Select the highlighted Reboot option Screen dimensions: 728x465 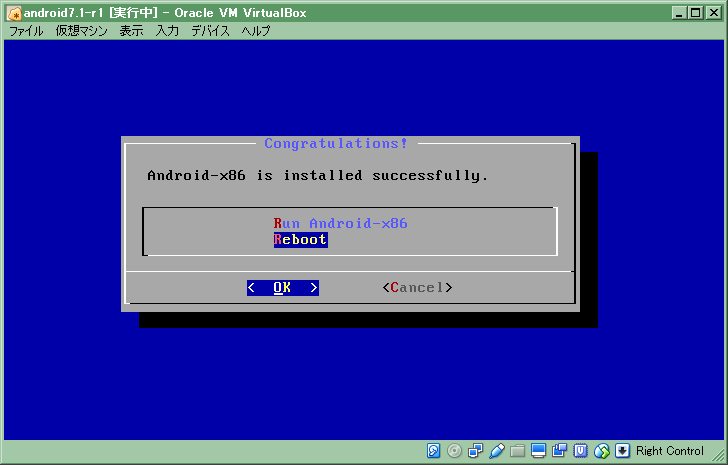(x=300, y=239)
